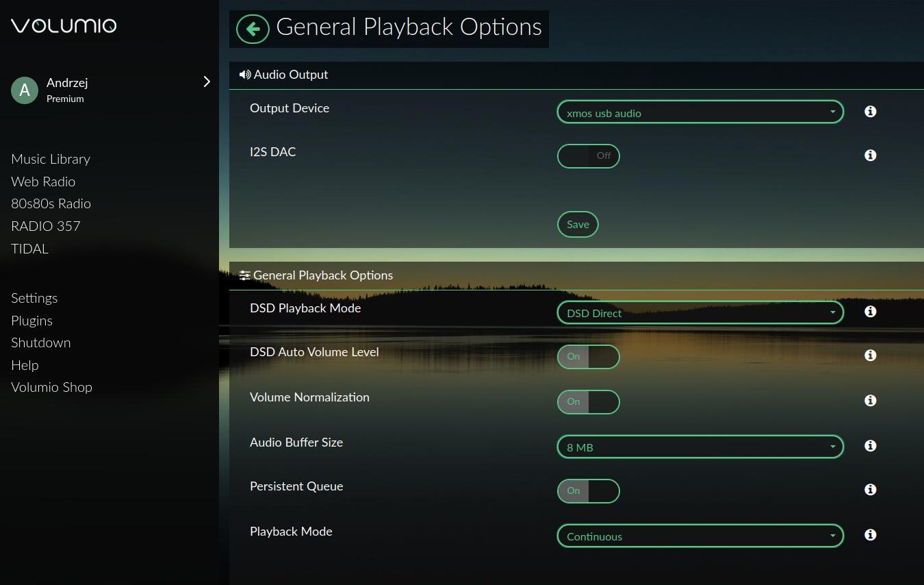Turn off Volume Normalization

pyautogui.click(x=588, y=402)
